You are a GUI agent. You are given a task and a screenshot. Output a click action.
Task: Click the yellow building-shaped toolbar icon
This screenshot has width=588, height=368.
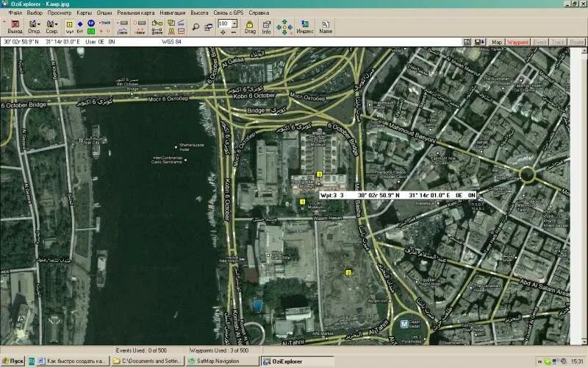coord(171,32)
